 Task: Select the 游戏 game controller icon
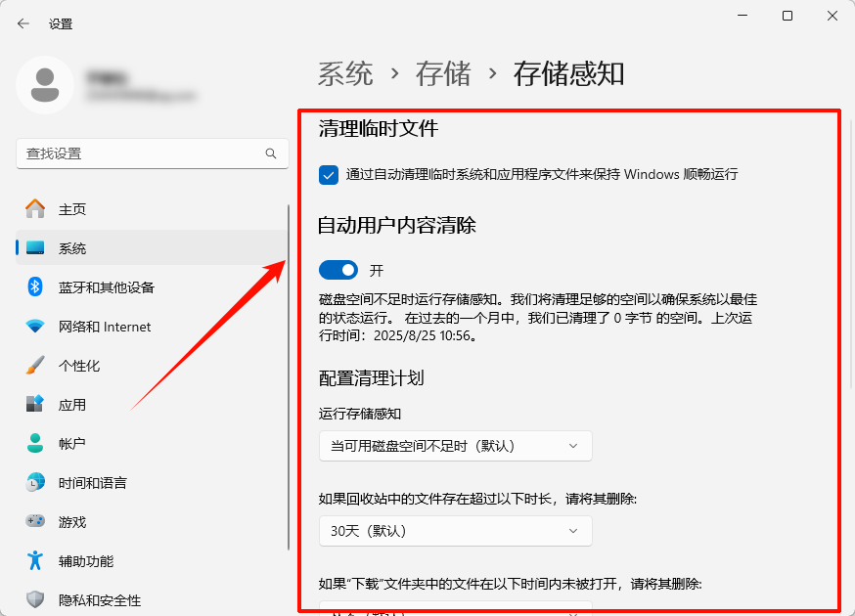point(34,521)
